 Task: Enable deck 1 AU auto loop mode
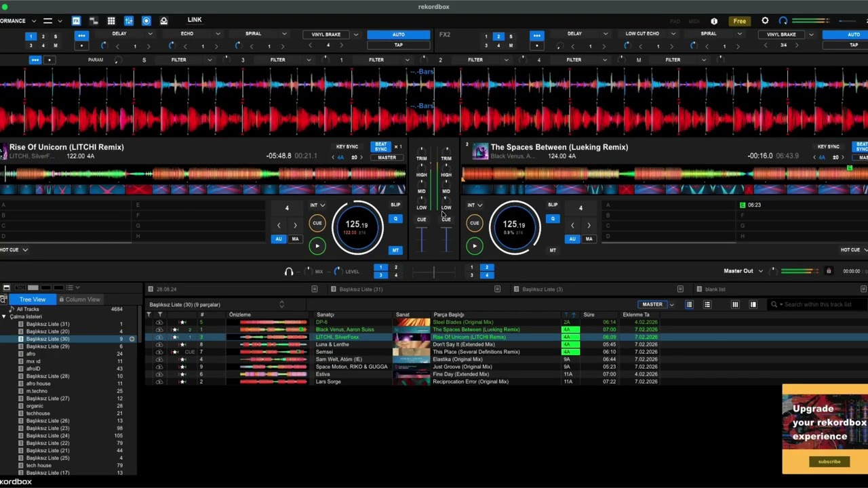[279, 239]
